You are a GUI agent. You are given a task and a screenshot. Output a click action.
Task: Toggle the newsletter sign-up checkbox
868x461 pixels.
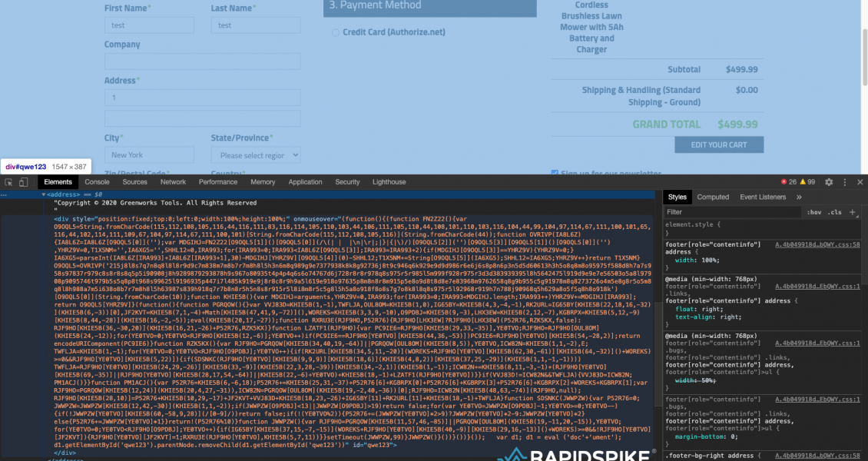[x=555, y=173]
